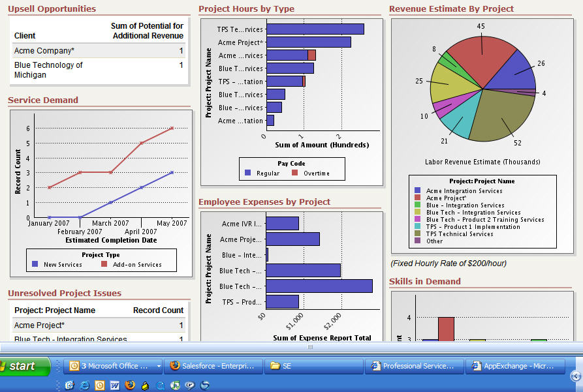The width and height of the screenshot is (583, 392).
Task: Launch iTunes from the Quick Launch bar
Action: pos(175,385)
